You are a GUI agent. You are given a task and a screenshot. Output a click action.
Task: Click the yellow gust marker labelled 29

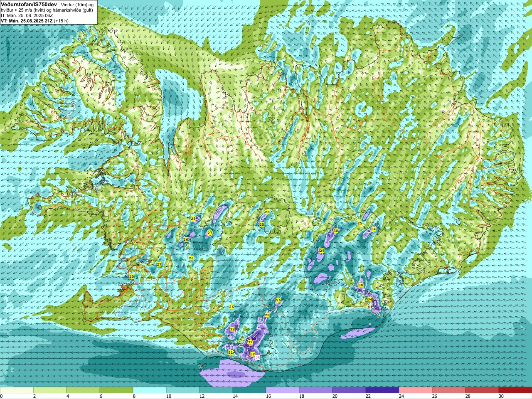[x=322, y=251]
